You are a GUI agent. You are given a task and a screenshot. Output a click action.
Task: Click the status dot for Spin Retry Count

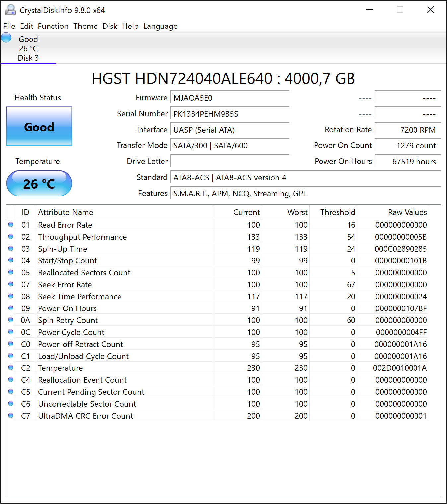11,320
